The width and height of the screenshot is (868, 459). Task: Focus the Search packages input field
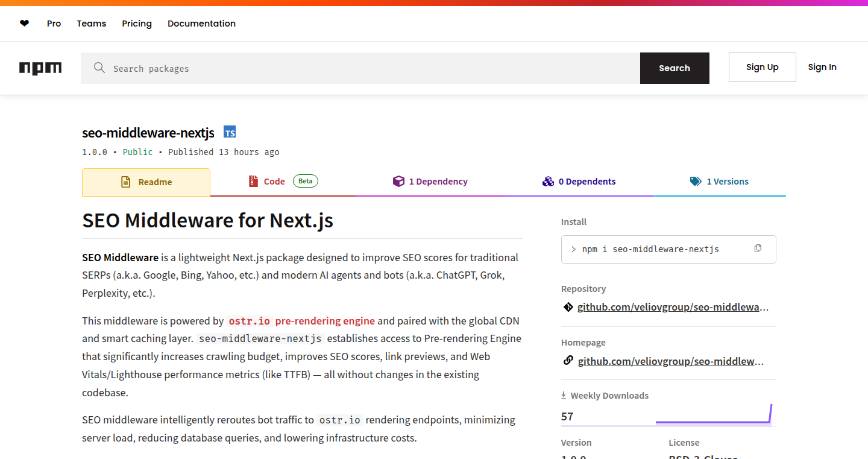click(360, 68)
